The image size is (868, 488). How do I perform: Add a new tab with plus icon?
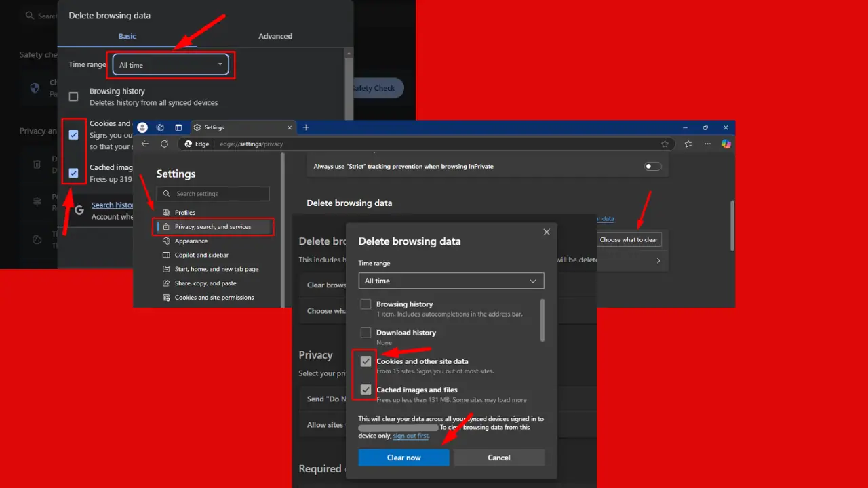pyautogui.click(x=306, y=127)
